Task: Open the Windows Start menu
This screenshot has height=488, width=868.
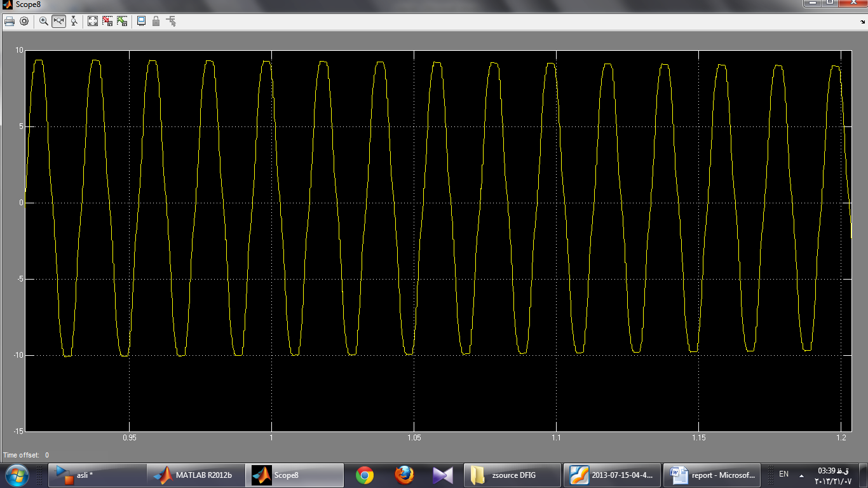Action: [x=16, y=475]
